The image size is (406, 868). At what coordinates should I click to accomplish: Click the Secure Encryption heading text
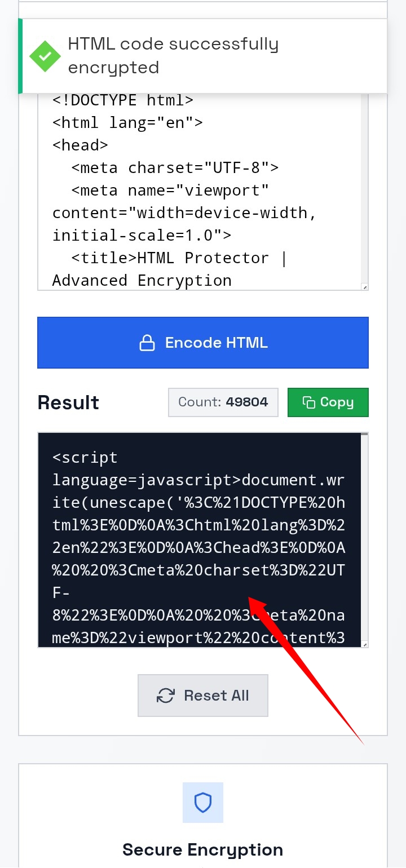point(202,849)
